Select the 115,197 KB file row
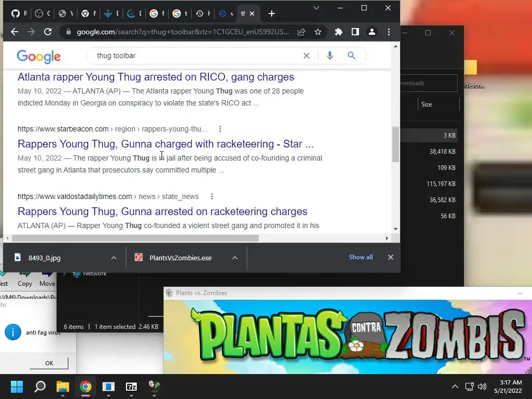This screenshot has height=399, width=532. tap(429, 184)
